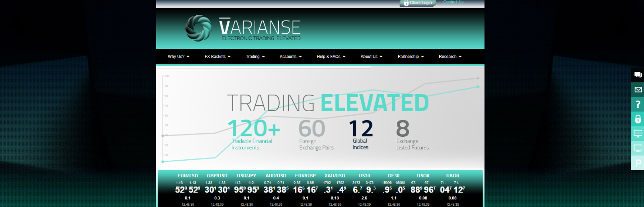Expand the Why Us? menu
The height and width of the screenshot is (207, 644).
tap(179, 57)
